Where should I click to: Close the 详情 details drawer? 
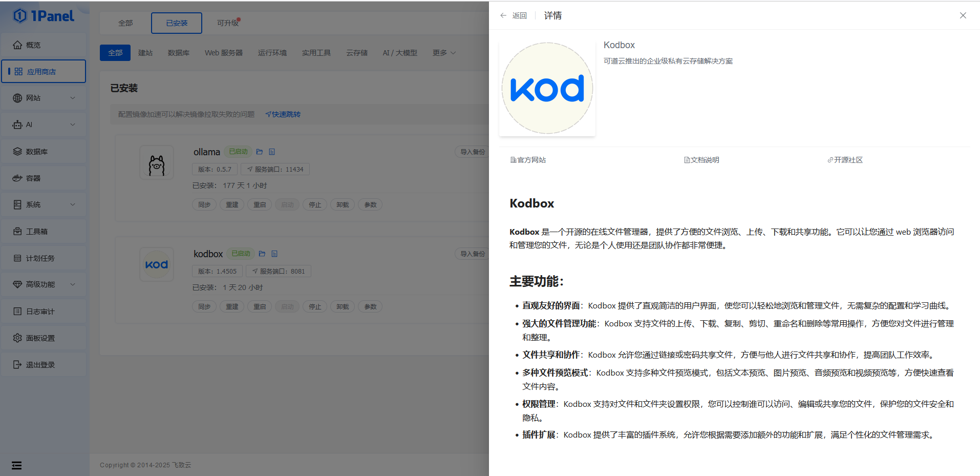pyautogui.click(x=963, y=15)
